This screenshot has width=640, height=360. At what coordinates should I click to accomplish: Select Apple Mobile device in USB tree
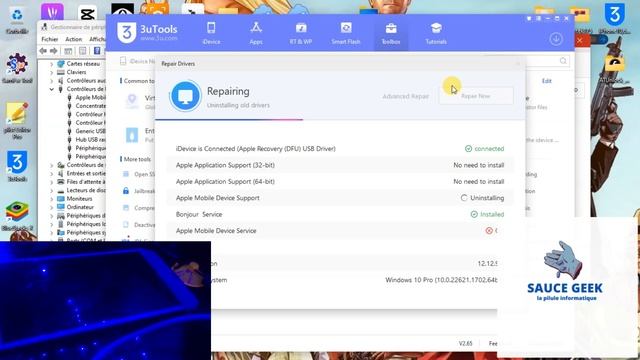[90, 97]
